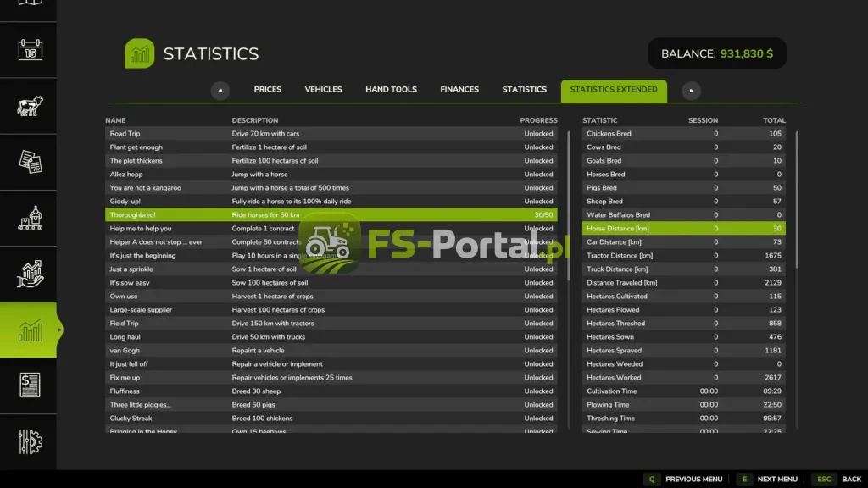Select the 'Thoroughbred!' achievement row
The height and width of the screenshot is (488, 868).
331,214
